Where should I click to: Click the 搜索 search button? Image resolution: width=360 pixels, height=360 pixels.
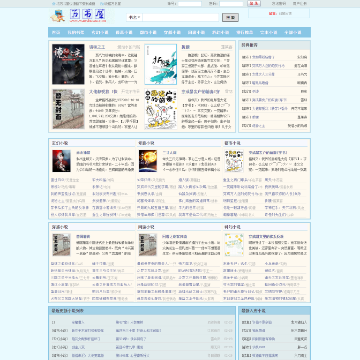pyautogui.click(x=230, y=17)
